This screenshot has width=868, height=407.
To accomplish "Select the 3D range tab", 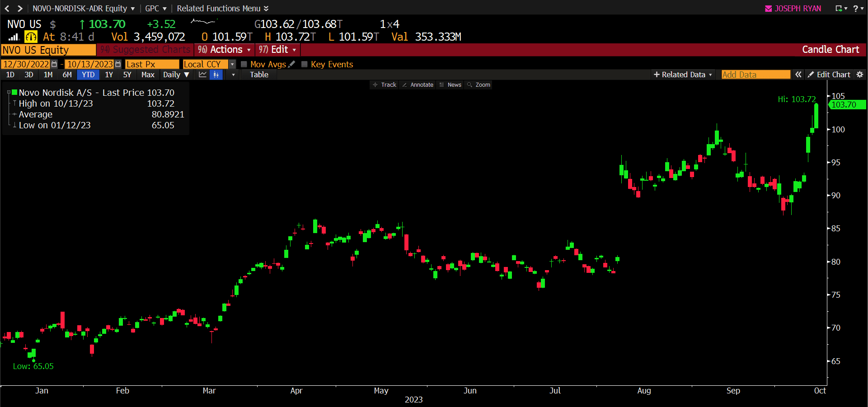I will point(29,75).
